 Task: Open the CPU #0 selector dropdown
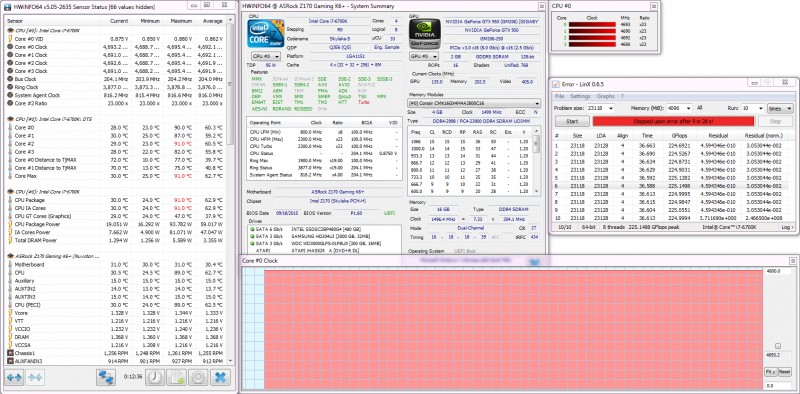265,56
